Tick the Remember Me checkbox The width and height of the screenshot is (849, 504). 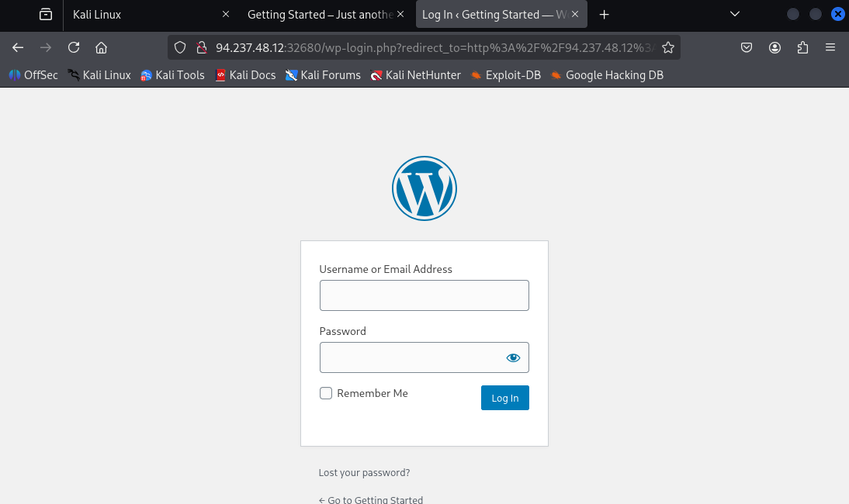pyautogui.click(x=326, y=393)
